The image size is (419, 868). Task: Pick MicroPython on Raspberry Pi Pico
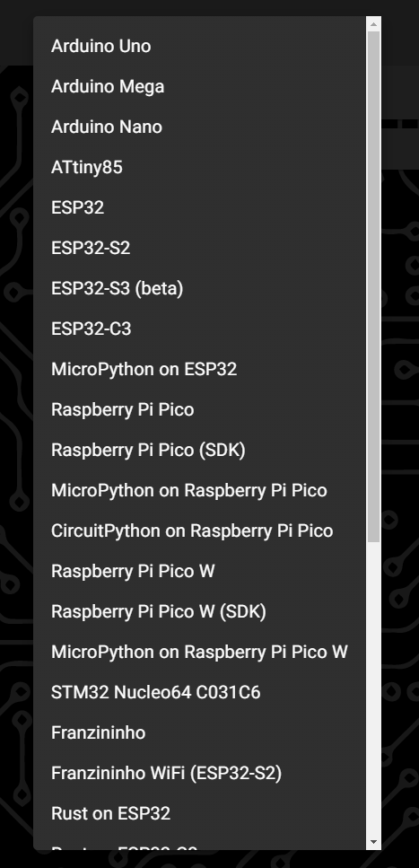(200, 490)
